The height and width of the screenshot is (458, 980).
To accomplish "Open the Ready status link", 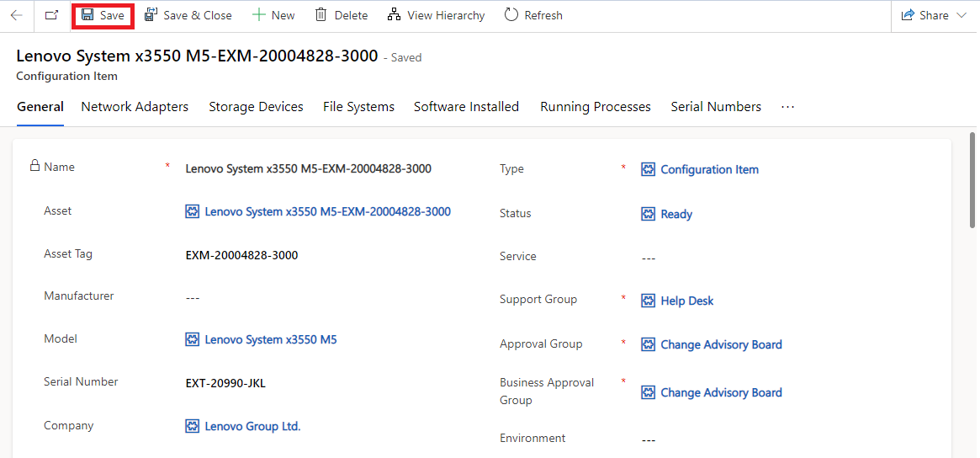I will (x=676, y=214).
